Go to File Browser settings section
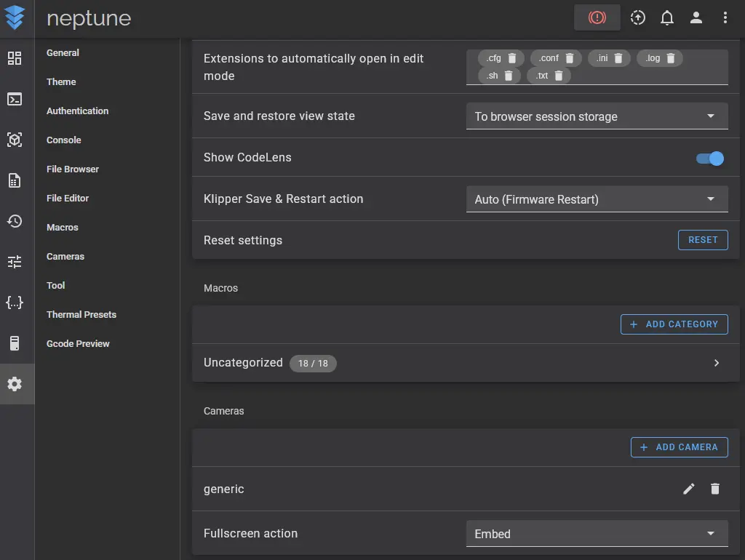The height and width of the screenshot is (560, 745). pyautogui.click(x=73, y=169)
